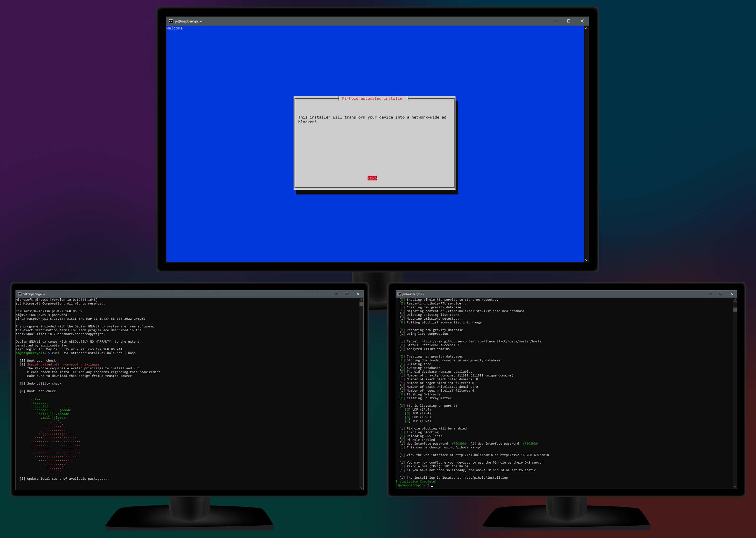Image resolution: width=756 pixels, height=538 pixels.
Task: Click the first green Web Interface password value
Action: click(x=459, y=444)
